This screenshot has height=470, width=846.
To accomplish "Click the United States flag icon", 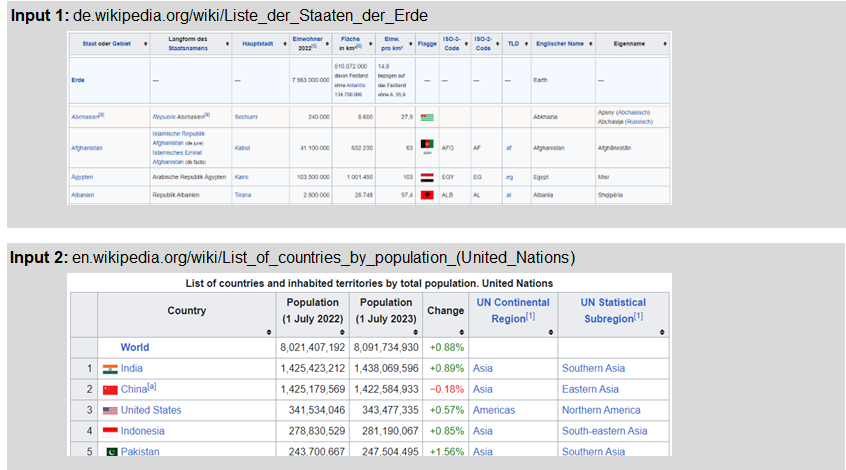I will [x=110, y=411].
